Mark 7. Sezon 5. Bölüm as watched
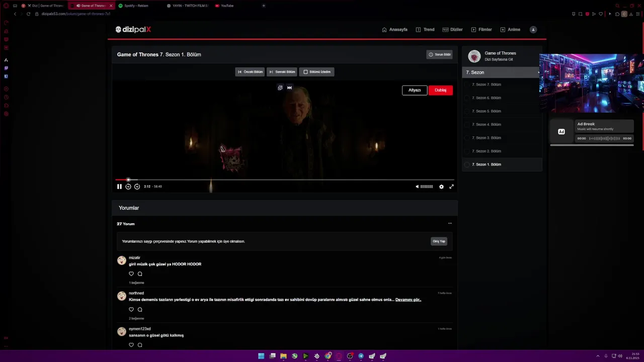Viewport: 644px width, 362px height. (x=467, y=111)
